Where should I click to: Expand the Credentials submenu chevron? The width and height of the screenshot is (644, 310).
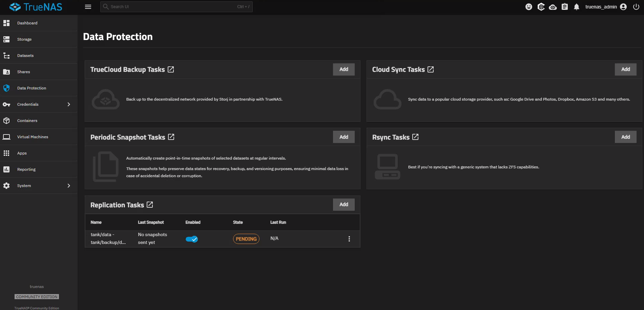tap(69, 104)
